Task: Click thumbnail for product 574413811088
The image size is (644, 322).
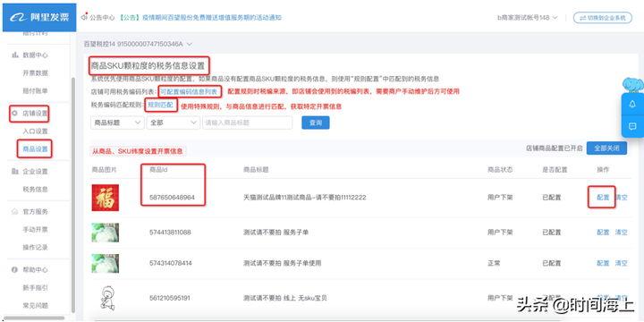Action: [106, 233]
